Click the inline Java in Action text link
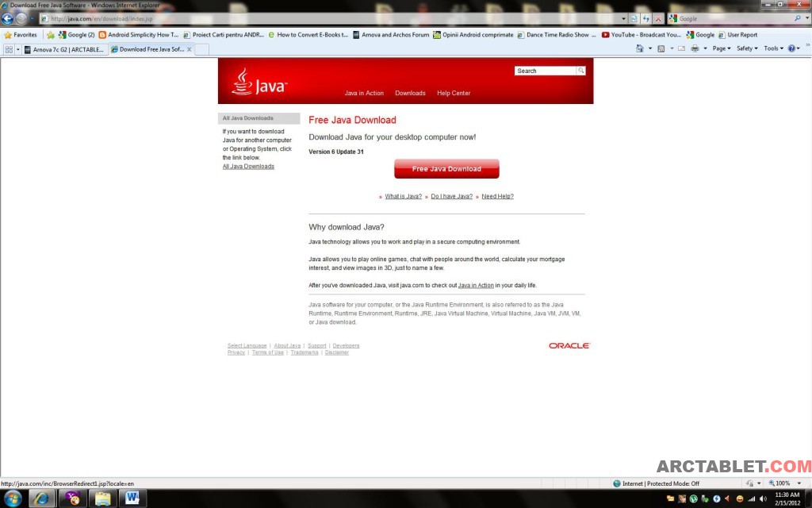The image size is (812, 508). pyautogui.click(x=476, y=286)
